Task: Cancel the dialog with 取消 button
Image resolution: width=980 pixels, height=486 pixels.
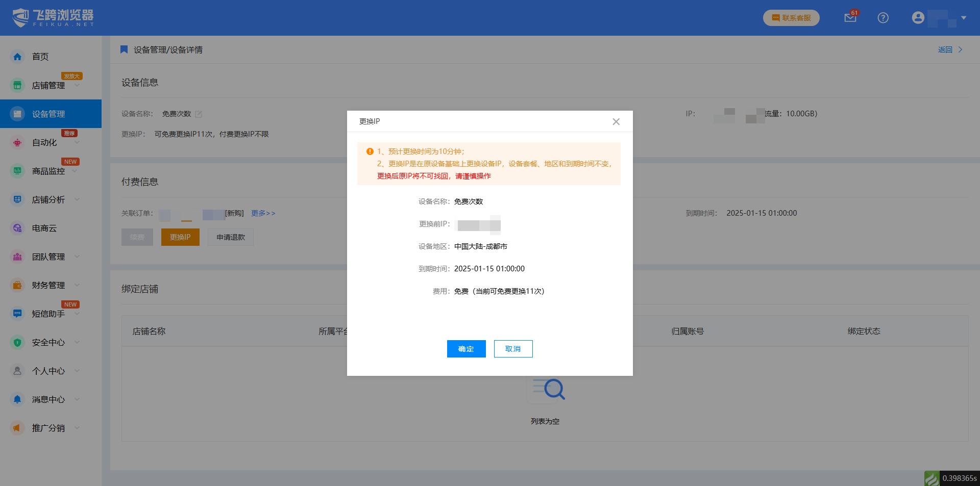Action: [513, 349]
